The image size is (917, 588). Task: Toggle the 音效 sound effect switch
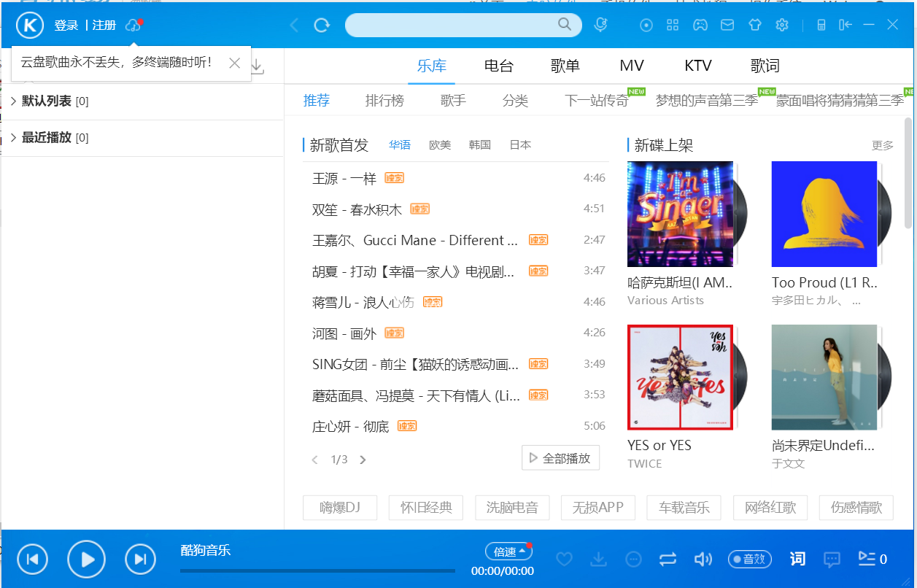point(750,560)
